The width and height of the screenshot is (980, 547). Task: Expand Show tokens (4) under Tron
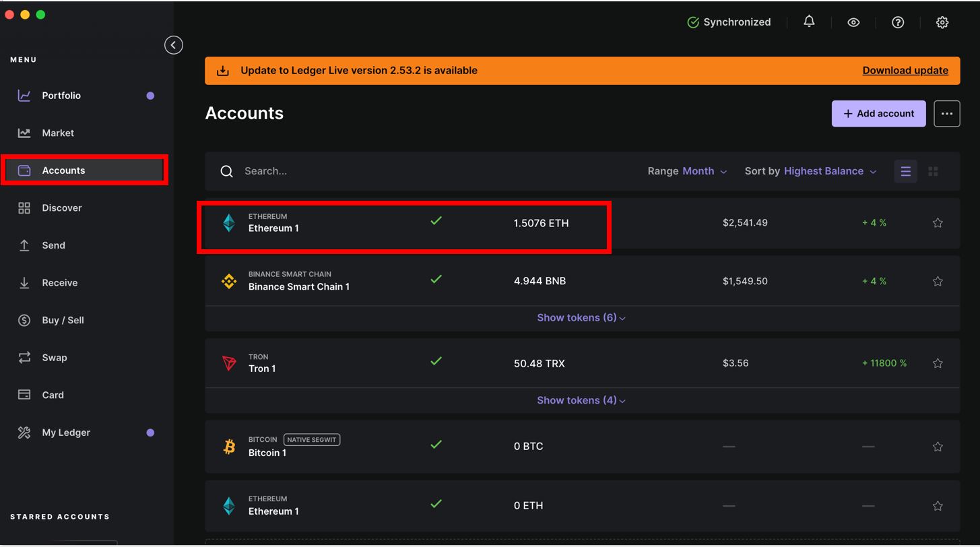[x=581, y=400]
